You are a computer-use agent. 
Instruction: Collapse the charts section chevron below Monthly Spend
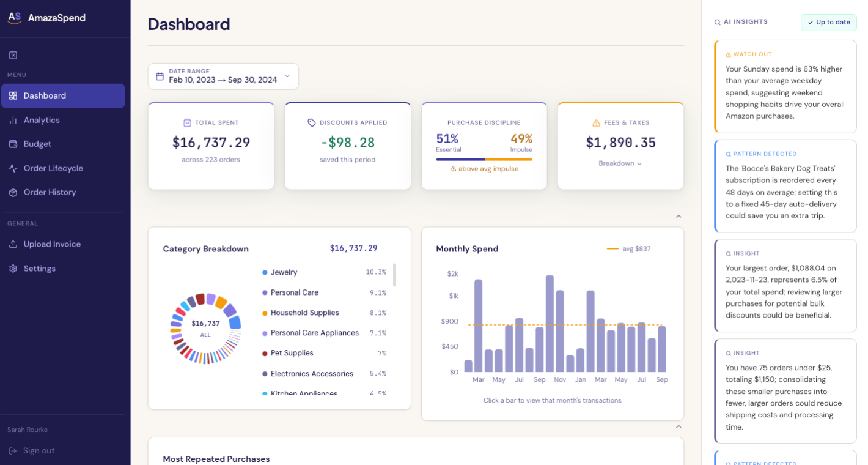click(679, 426)
